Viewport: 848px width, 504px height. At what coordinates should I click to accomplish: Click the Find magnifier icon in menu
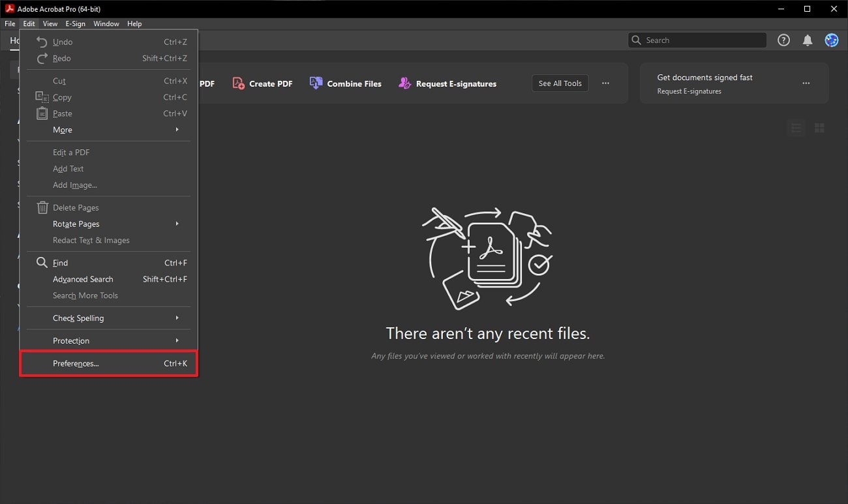(x=42, y=263)
